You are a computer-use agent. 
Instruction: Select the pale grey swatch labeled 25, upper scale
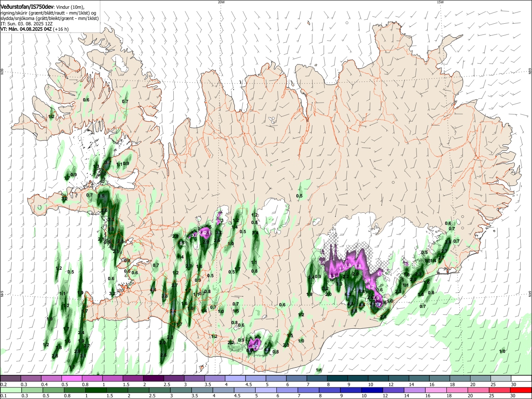(501, 378)
